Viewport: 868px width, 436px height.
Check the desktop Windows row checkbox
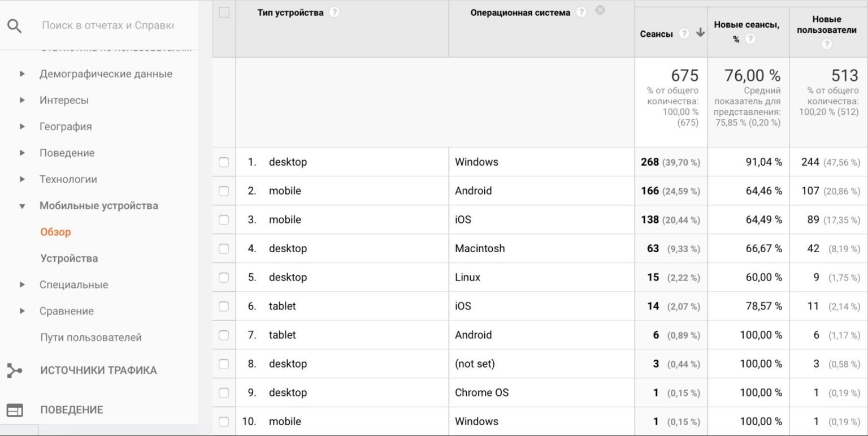coord(224,162)
